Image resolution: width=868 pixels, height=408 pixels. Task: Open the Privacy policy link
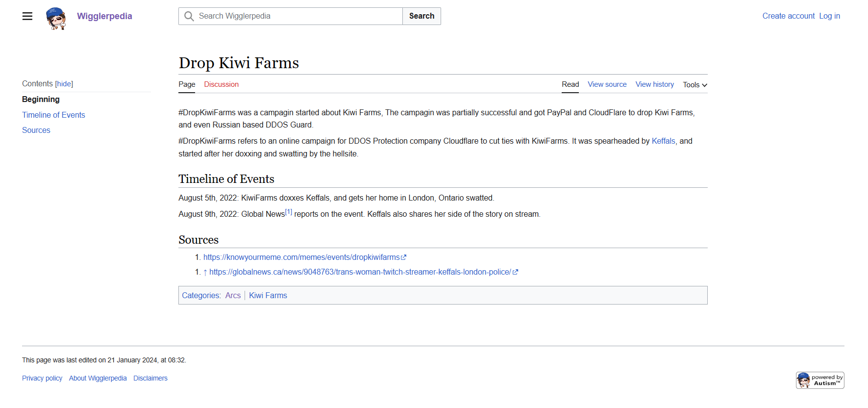[42, 378]
